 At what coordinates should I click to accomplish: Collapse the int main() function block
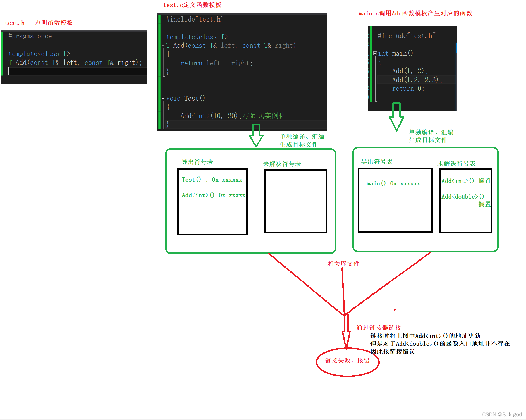coord(375,53)
